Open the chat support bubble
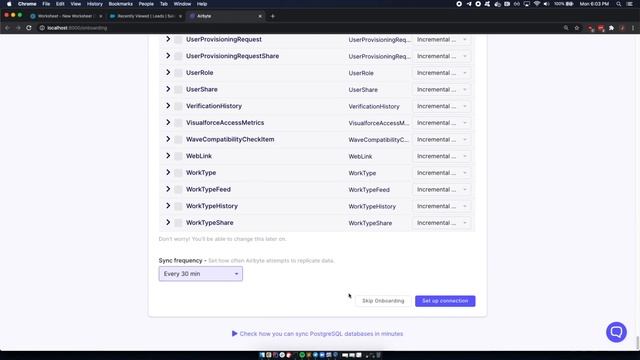This screenshot has width=640, height=360. point(616,332)
